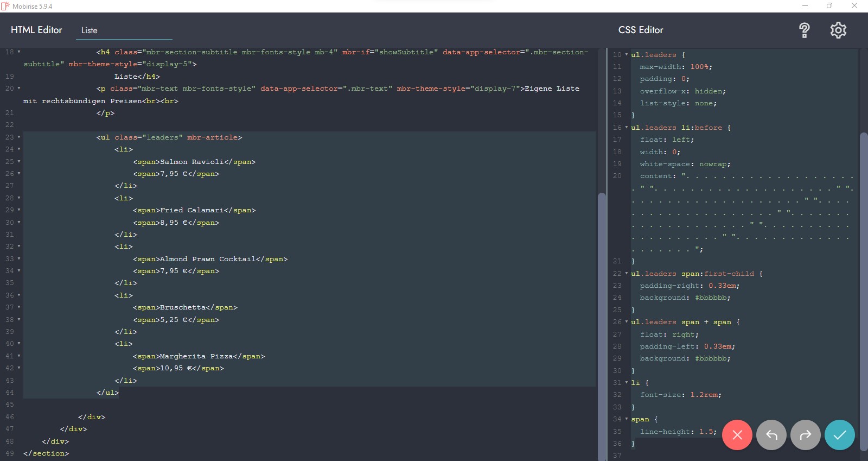
Task: Open the help question mark icon
Action: [x=805, y=30]
